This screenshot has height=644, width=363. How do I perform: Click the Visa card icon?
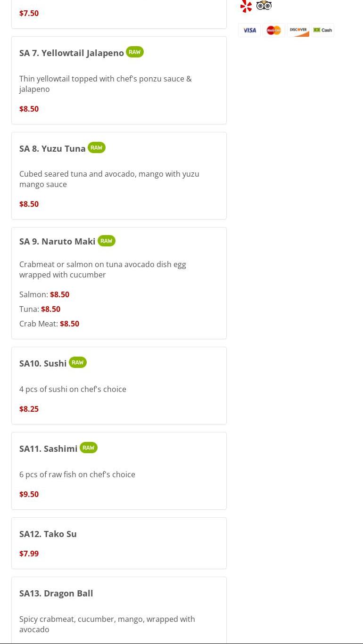point(249,30)
